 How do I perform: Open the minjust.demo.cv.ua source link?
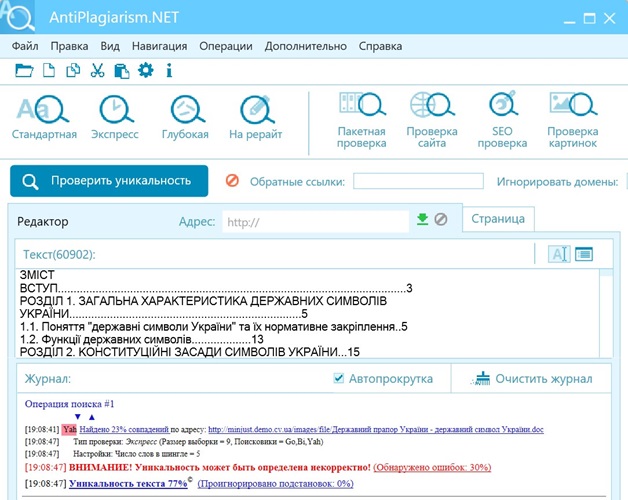coord(376,429)
